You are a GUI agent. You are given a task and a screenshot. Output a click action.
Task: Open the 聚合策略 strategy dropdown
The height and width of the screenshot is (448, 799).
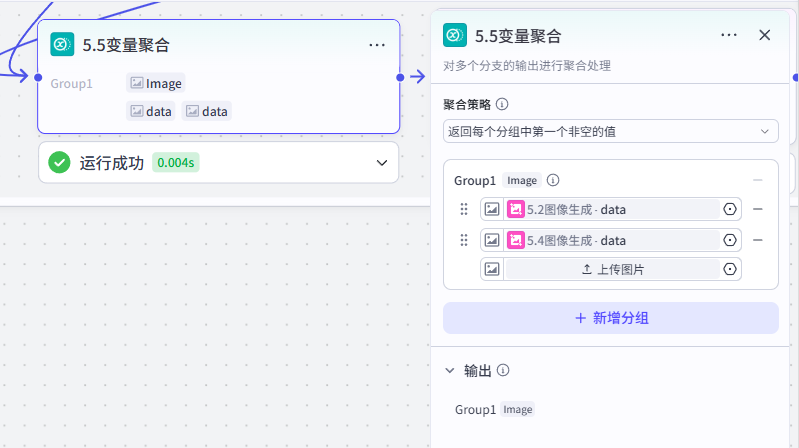610,131
